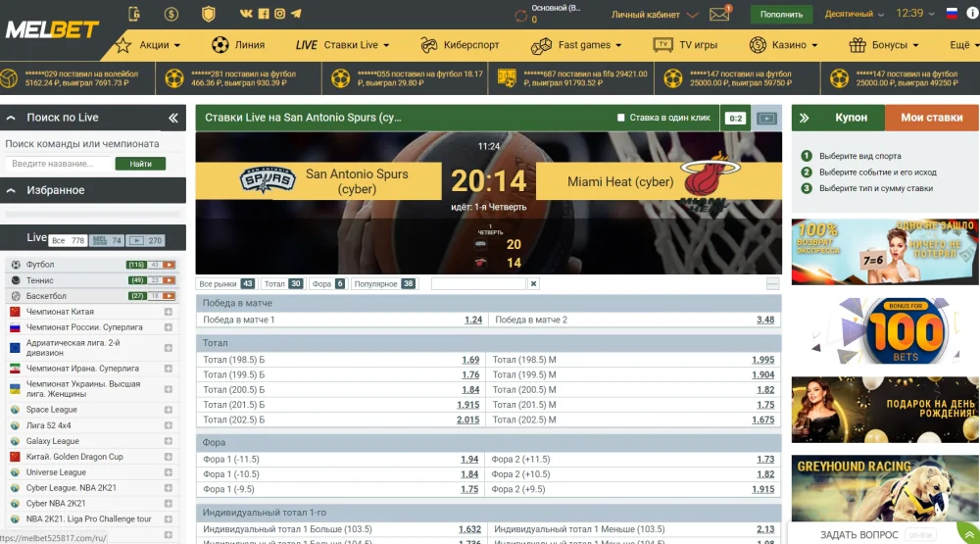980x544 pixels.
Task: Click the Instagram icon in the header
Action: click(279, 14)
